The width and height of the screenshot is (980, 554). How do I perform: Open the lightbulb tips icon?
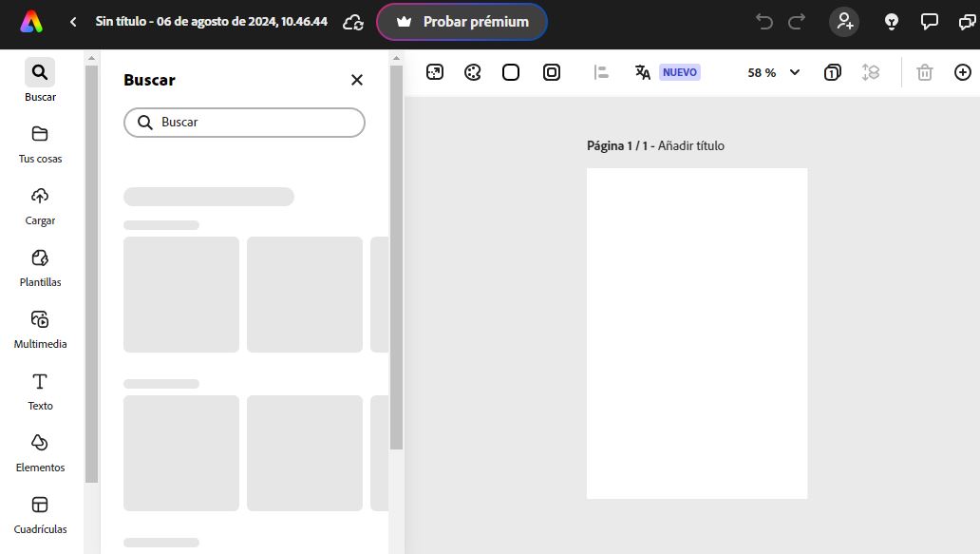(x=892, y=22)
